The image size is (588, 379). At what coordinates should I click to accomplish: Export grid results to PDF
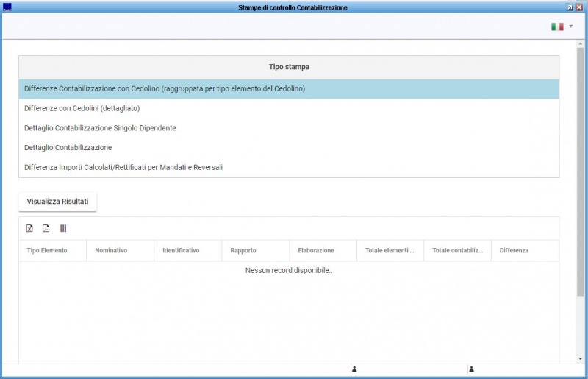click(46, 228)
